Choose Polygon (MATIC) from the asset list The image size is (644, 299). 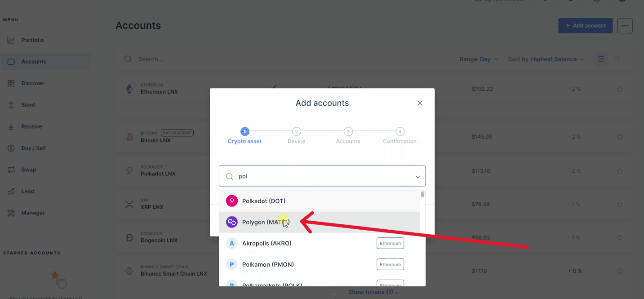pyautogui.click(x=320, y=222)
